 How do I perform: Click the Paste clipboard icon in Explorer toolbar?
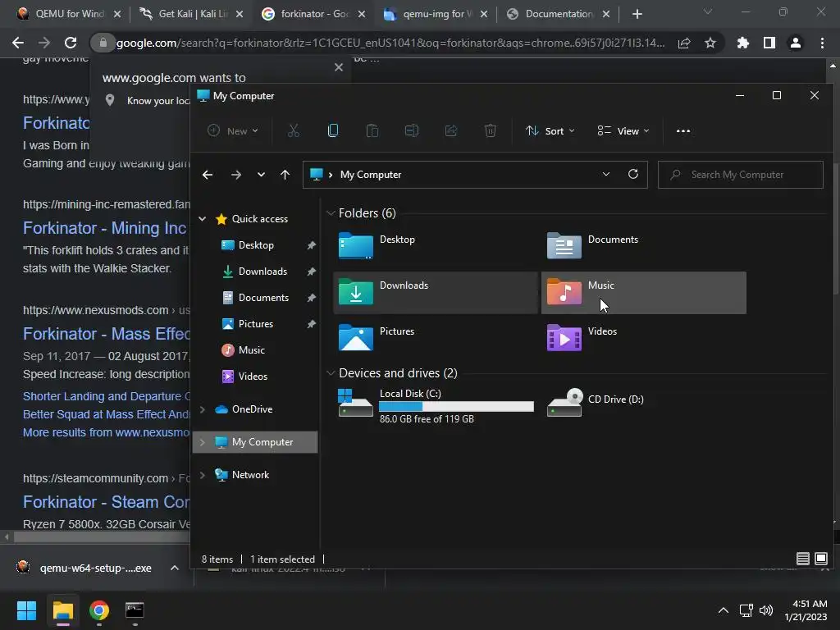(372, 130)
